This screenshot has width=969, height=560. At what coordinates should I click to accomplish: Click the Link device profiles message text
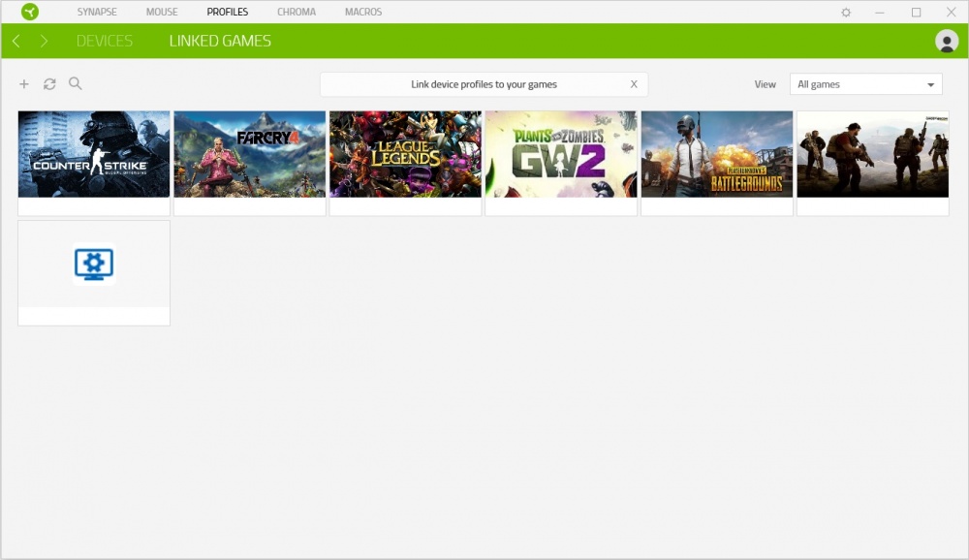(484, 84)
